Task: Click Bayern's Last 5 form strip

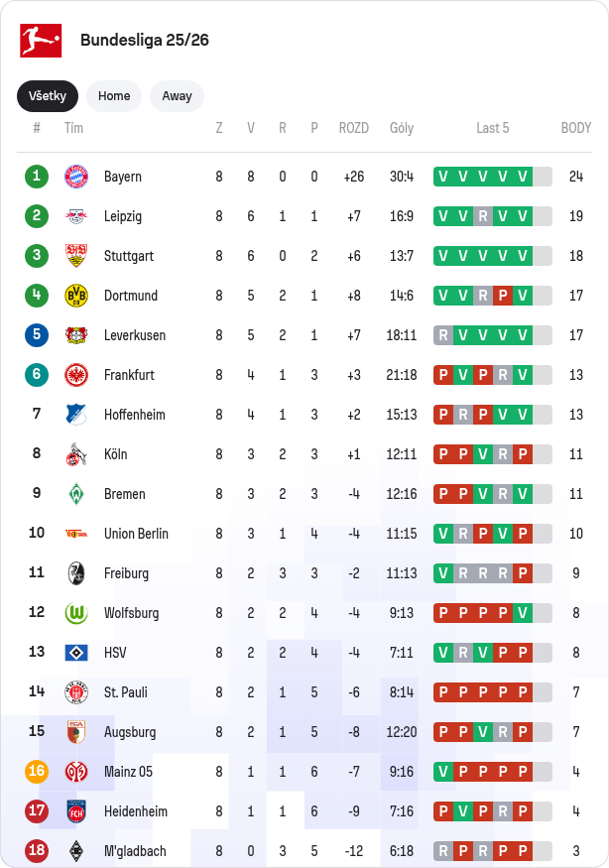Action: click(x=492, y=177)
